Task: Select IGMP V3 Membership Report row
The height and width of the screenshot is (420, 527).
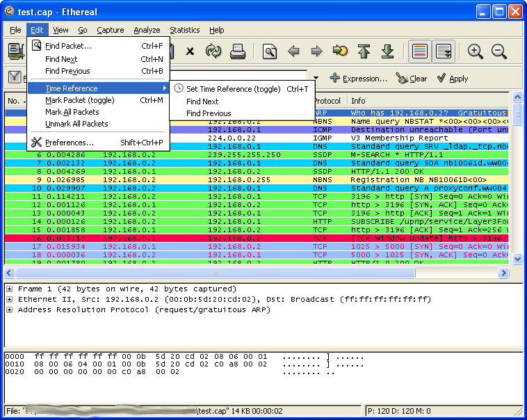Action: [x=339, y=138]
